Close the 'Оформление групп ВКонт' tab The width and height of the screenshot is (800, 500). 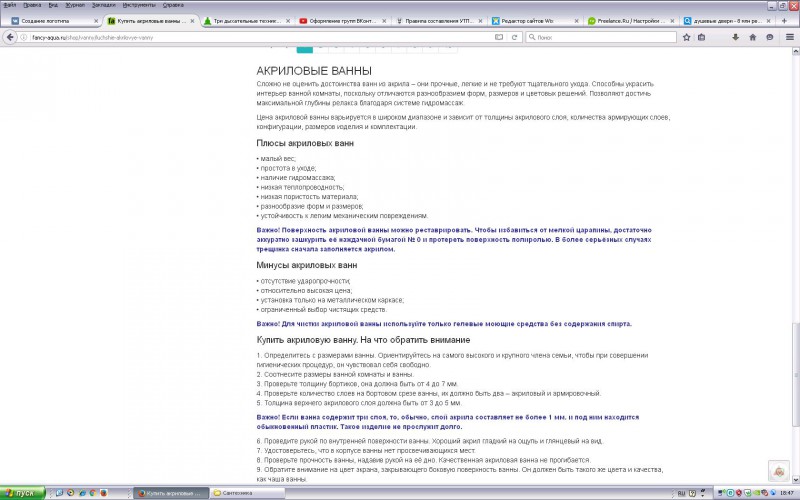point(384,21)
